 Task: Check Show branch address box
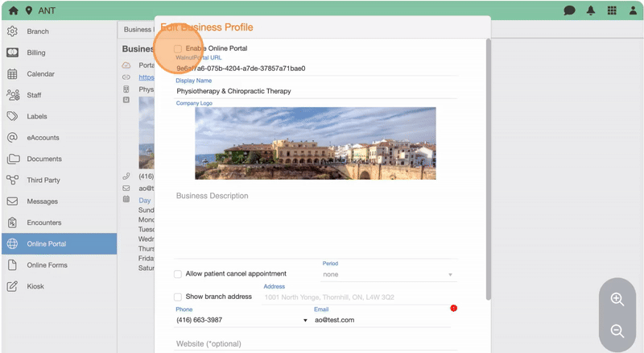178,297
